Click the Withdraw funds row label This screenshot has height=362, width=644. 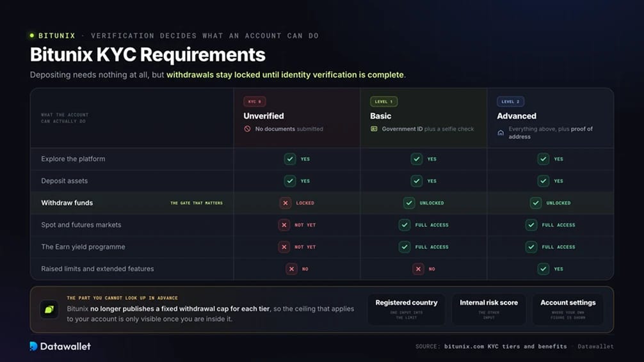pyautogui.click(x=67, y=203)
